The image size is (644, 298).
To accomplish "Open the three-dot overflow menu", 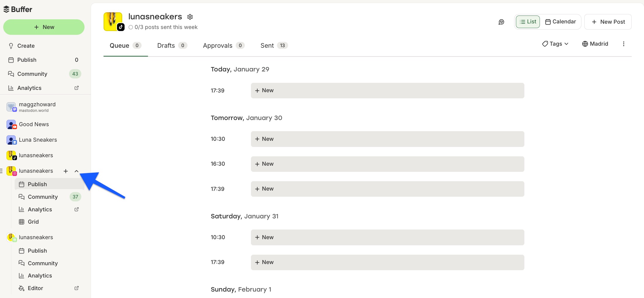I will pyautogui.click(x=624, y=44).
